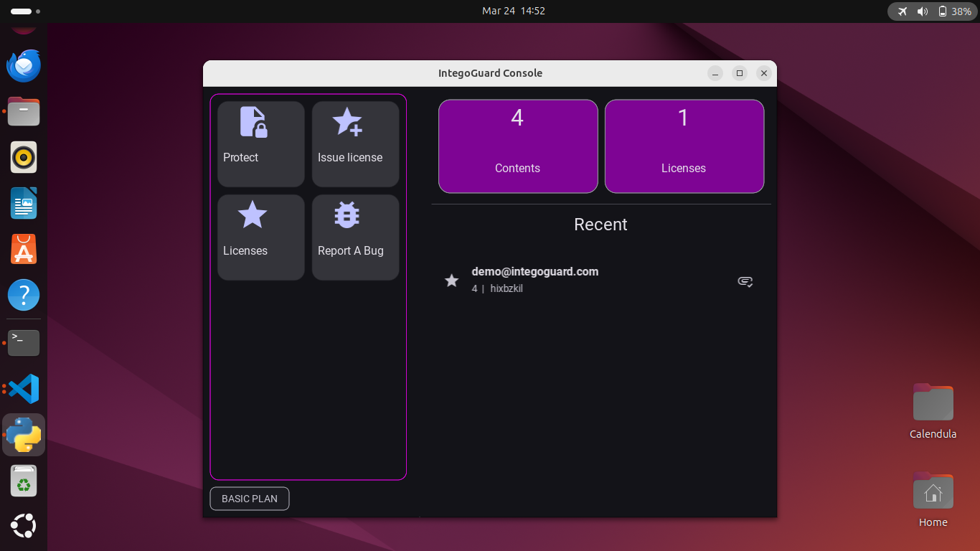Click the IntegoGuard Console title bar text
980x551 pixels.
point(490,73)
